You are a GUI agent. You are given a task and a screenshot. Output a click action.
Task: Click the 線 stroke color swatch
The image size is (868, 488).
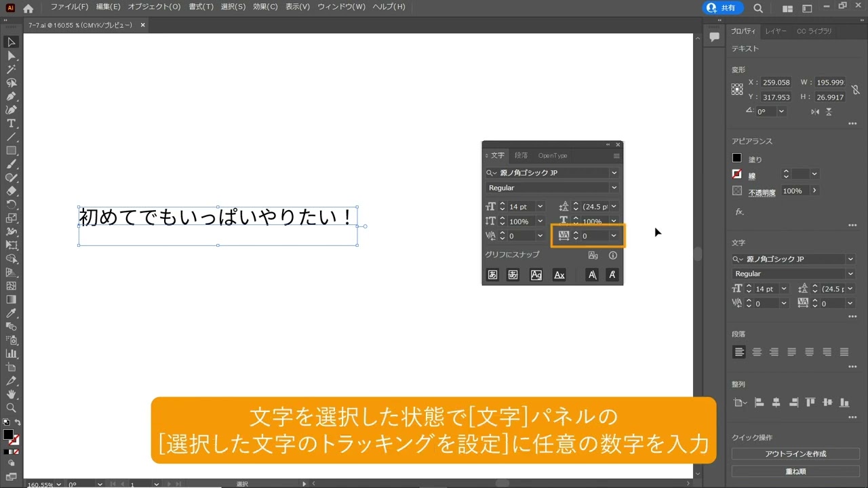(737, 174)
